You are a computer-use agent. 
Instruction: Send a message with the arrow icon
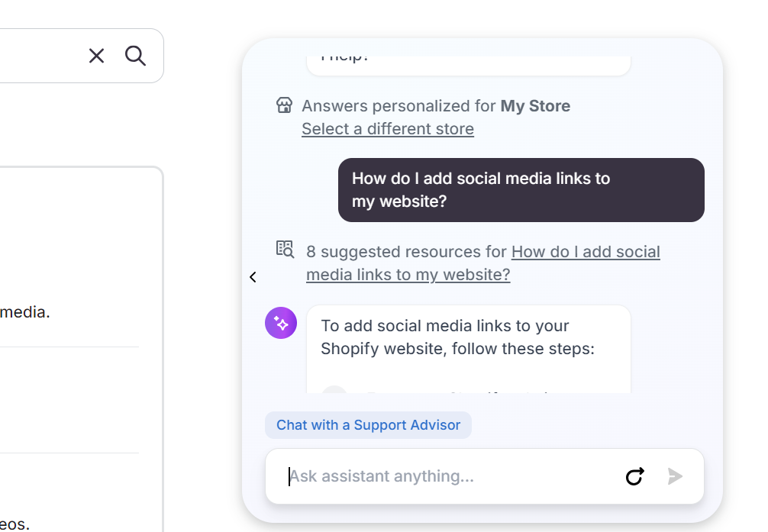click(x=675, y=476)
